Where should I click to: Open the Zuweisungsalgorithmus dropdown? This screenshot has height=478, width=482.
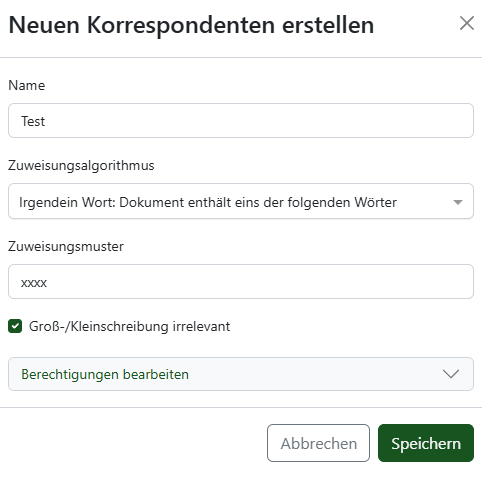241,201
